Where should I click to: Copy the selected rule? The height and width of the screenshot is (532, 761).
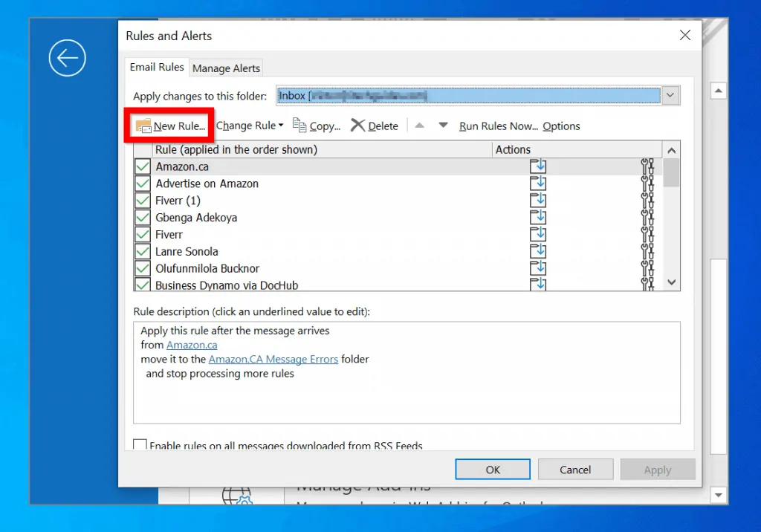[x=317, y=126]
